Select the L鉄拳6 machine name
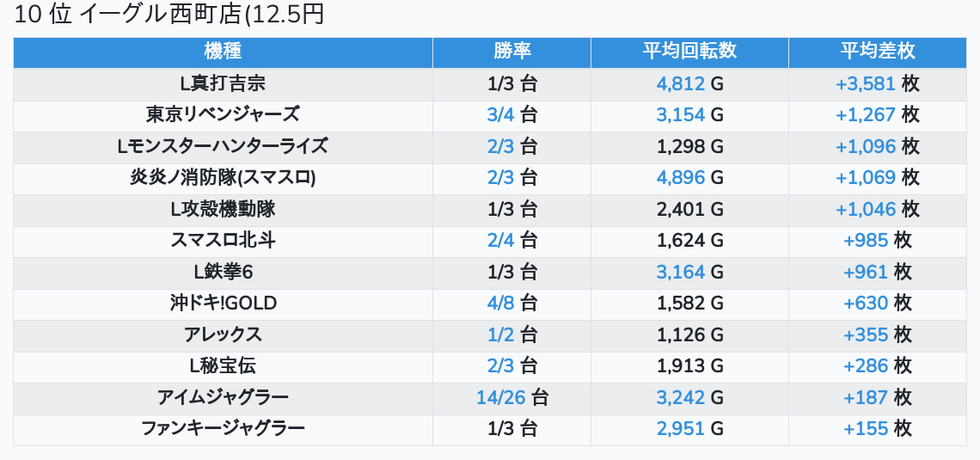 [223, 272]
